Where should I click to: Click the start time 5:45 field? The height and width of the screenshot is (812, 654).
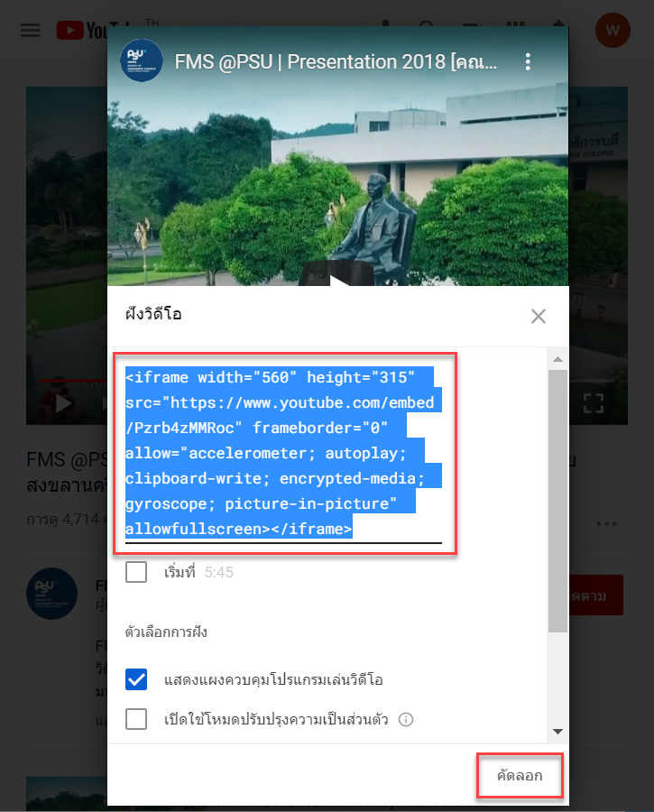tap(218, 572)
